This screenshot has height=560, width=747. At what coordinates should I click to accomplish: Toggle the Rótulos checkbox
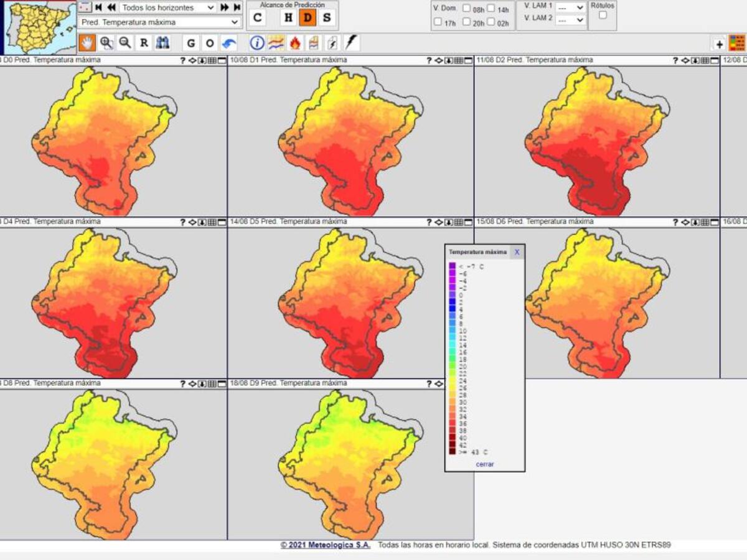pyautogui.click(x=603, y=16)
